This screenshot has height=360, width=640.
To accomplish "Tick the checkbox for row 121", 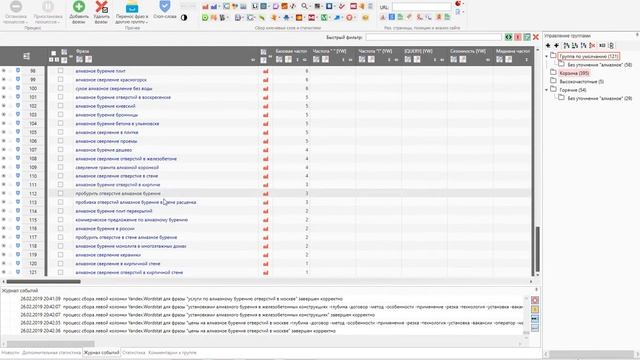I will click(60, 272).
